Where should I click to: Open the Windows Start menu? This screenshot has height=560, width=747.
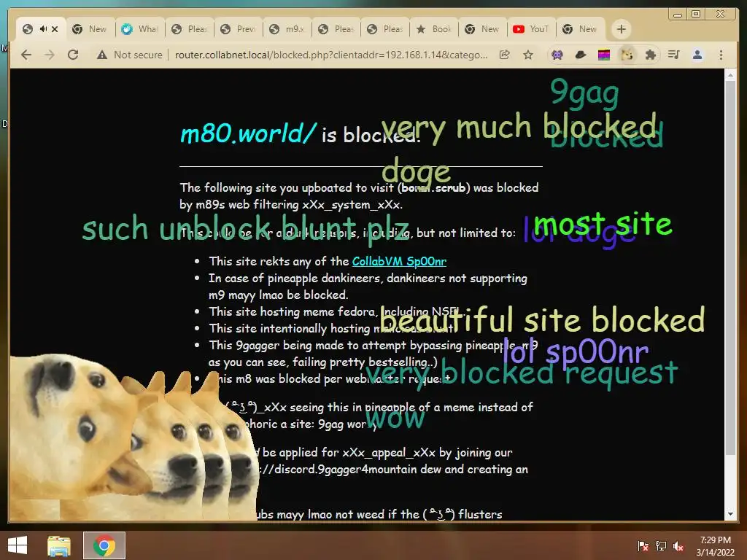point(18,545)
